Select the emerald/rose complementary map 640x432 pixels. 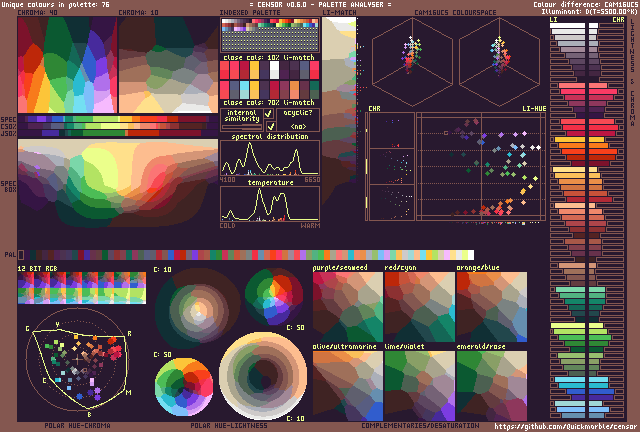(491, 384)
